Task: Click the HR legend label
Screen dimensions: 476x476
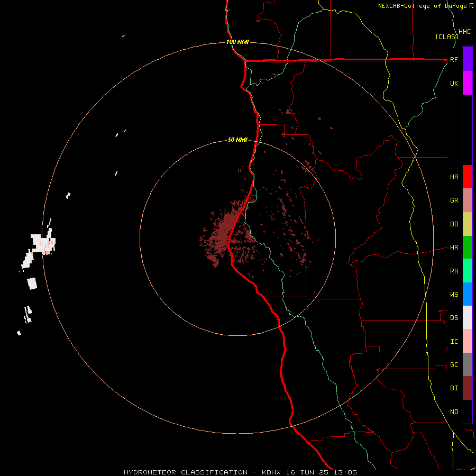Action: click(454, 248)
